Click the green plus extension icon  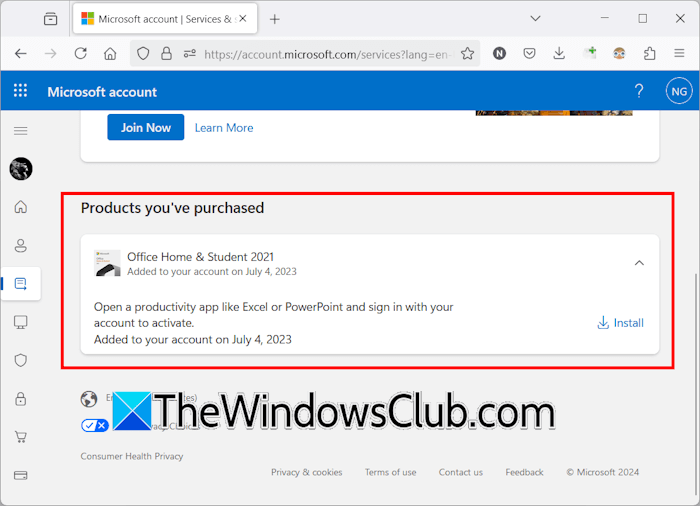point(590,53)
